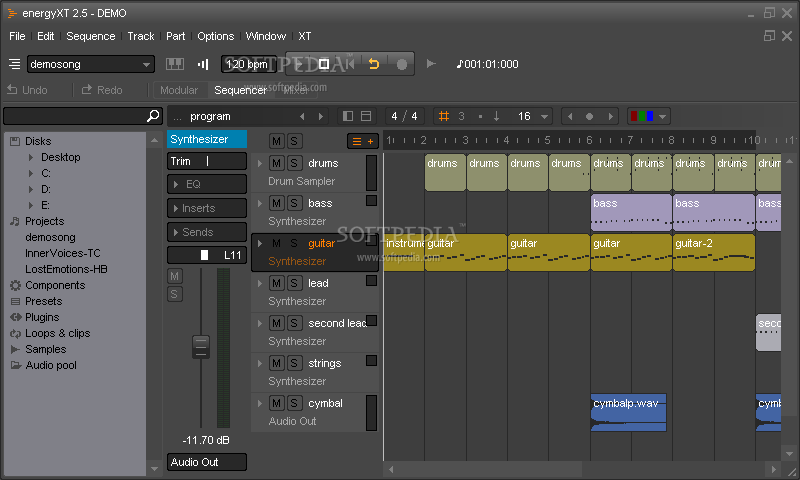Expand the Inserts section
Image resolution: width=800 pixels, height=480 pixels.
click(x=207, y=208)
